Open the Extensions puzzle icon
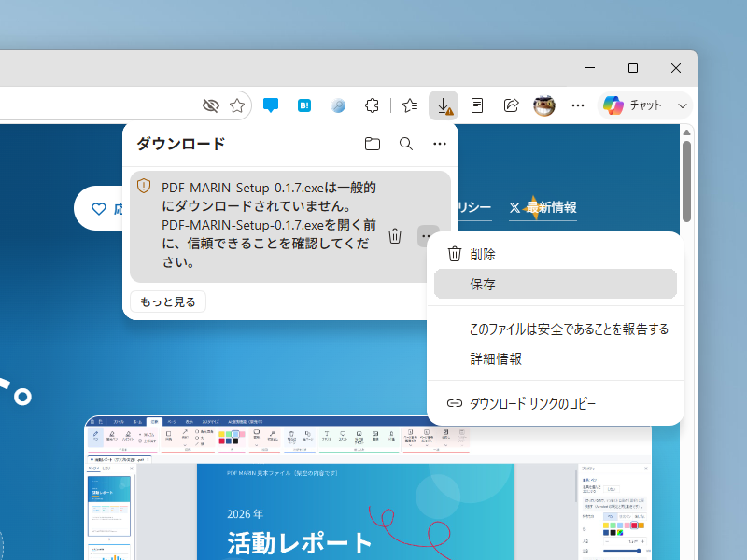Viewport: 747px width, 560px height. coord(372,105)
